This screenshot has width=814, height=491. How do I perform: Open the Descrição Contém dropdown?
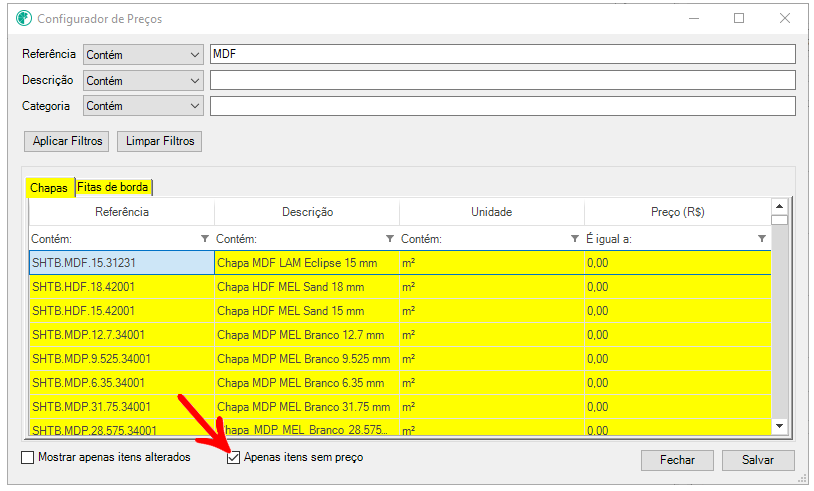(143, 80)
